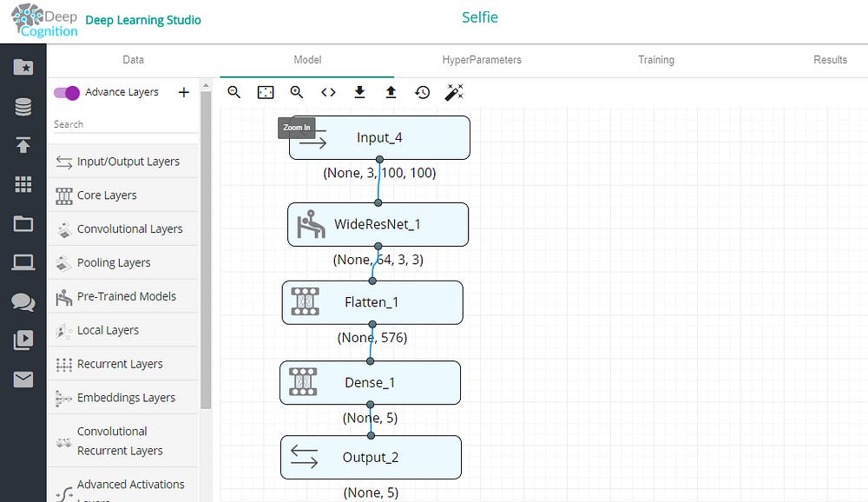Expand Recurrent Layers category
Viewport: 868px width, 502px height.
[x=123, y=364]
